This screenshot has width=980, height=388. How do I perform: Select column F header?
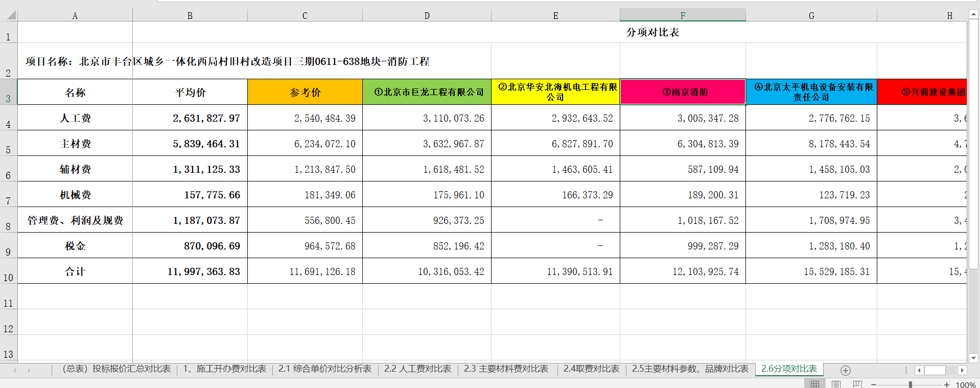(x=683, y=15)
